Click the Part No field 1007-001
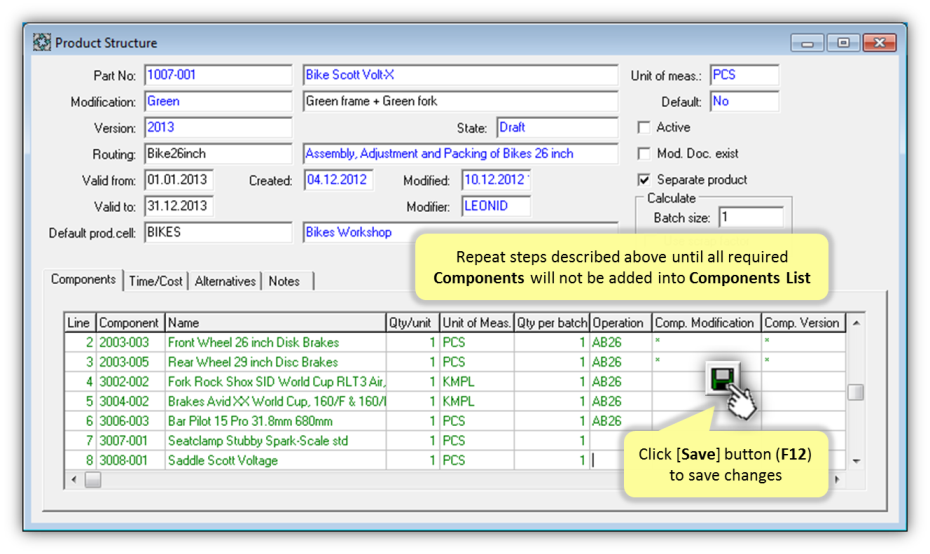 (x=218, y=75)
